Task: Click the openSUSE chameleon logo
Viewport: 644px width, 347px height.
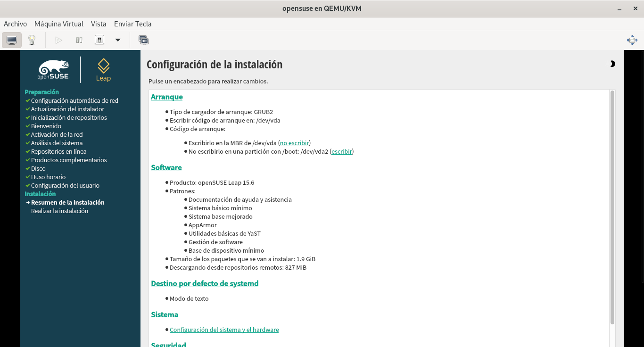Action: pyautogui.click(x=53, y=69)
